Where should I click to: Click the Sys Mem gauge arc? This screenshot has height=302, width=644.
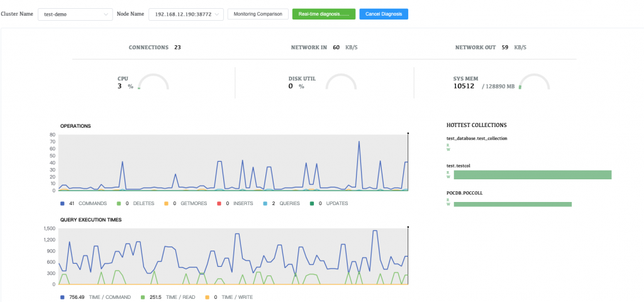pos(534,82)
